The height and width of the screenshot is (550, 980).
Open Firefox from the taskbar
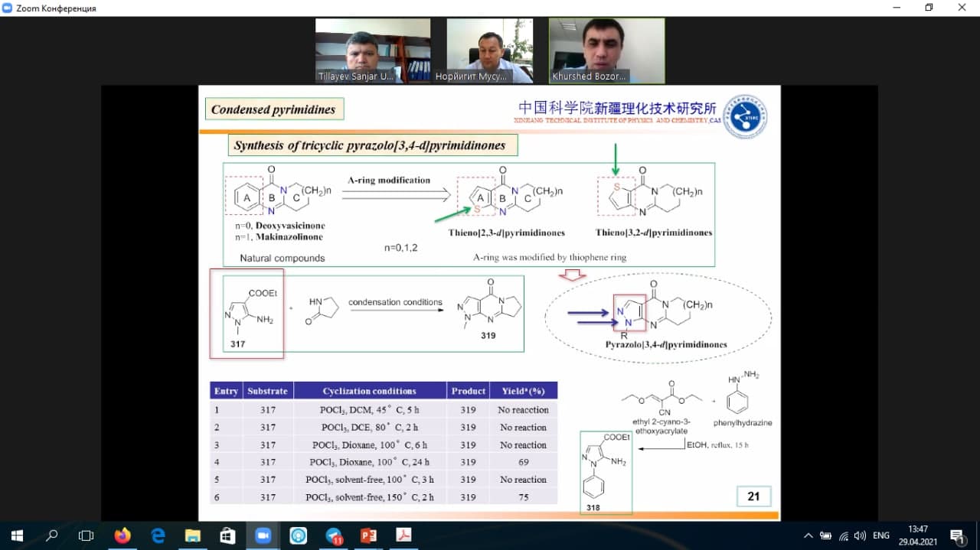click(x=122, y=535)
